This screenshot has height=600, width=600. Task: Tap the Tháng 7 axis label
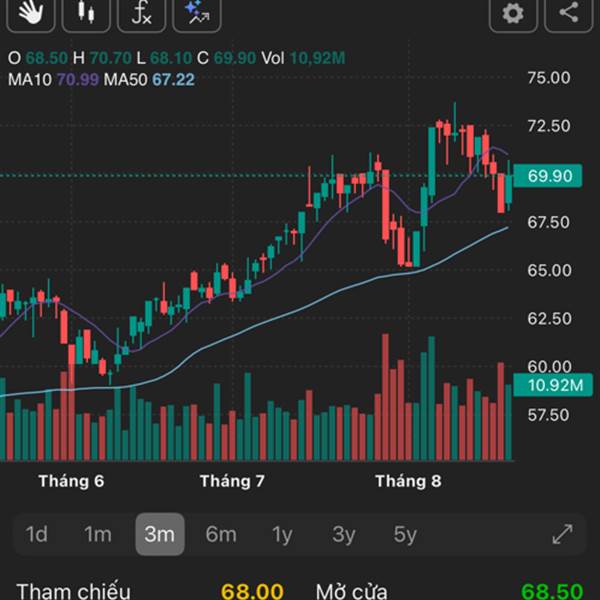[232, 481]
